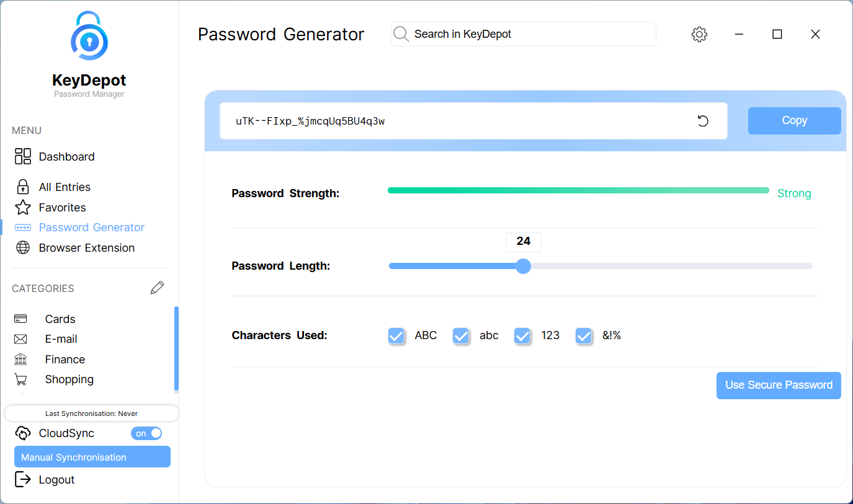Image resolution: width=853 pixels, height=504 pixels.
Task: Click the Dashboard grid icon
Action: tap(23, 156)
